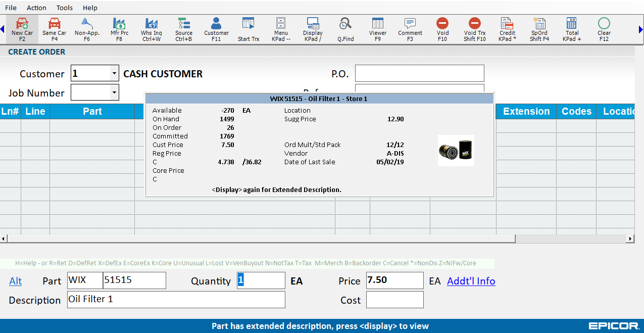Add a Comment using the toolbar icon
This screenshot has height=333, width=644.
tap(410, 29)
